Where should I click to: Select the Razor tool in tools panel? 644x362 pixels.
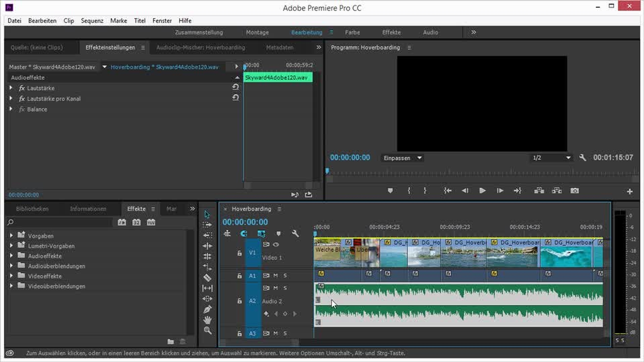click(x=207, y=278)
